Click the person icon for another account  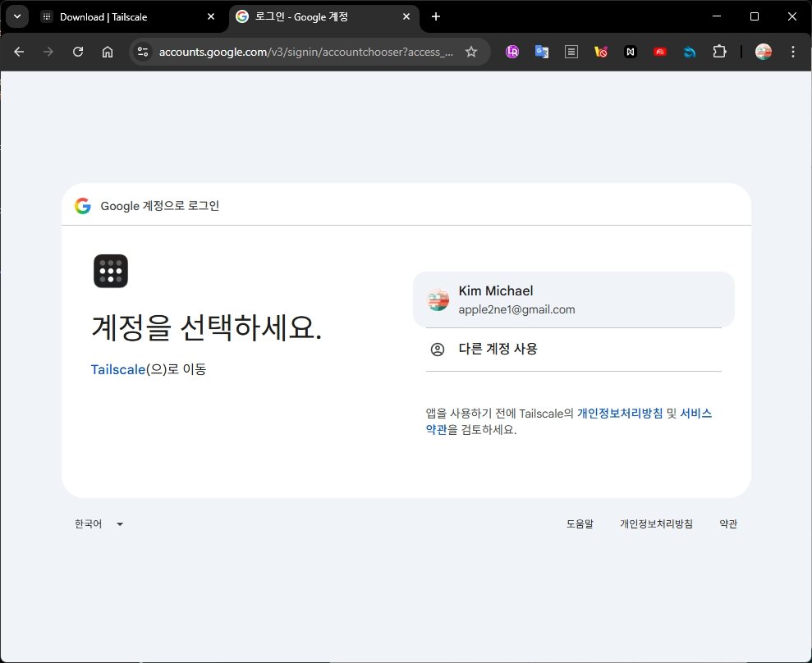(438, 350)
